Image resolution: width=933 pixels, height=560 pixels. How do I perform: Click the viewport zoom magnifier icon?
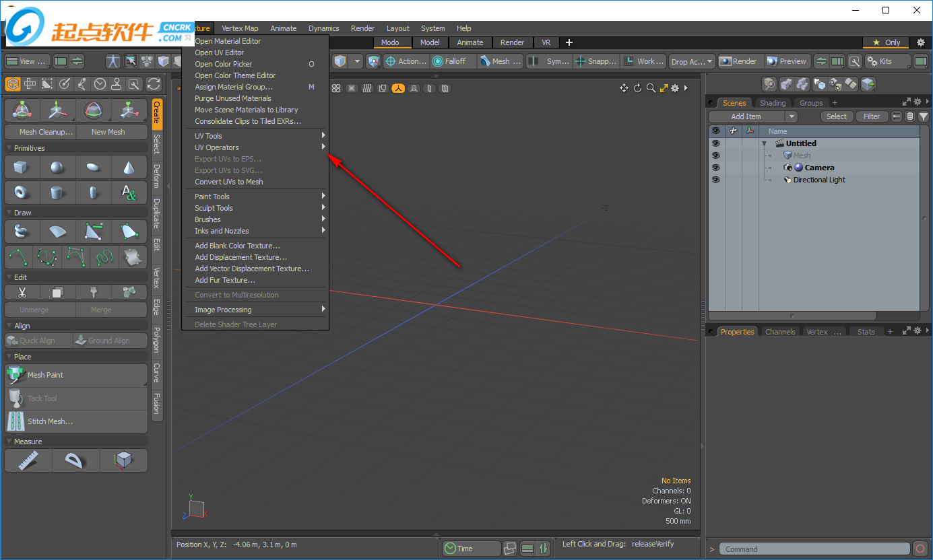pyautogui.click(x=651, y=88)
